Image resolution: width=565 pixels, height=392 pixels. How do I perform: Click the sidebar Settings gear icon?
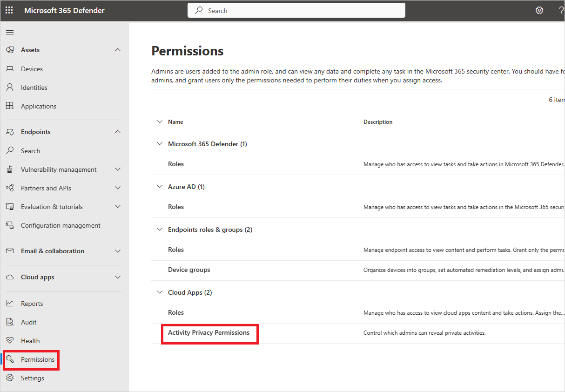click(10, 378)
